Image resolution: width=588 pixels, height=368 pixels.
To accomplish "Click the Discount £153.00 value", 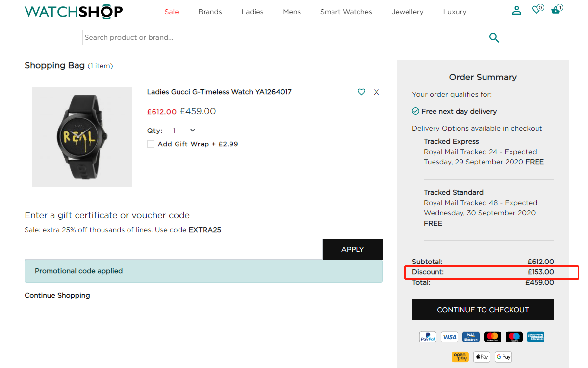I will pos(541,272).
